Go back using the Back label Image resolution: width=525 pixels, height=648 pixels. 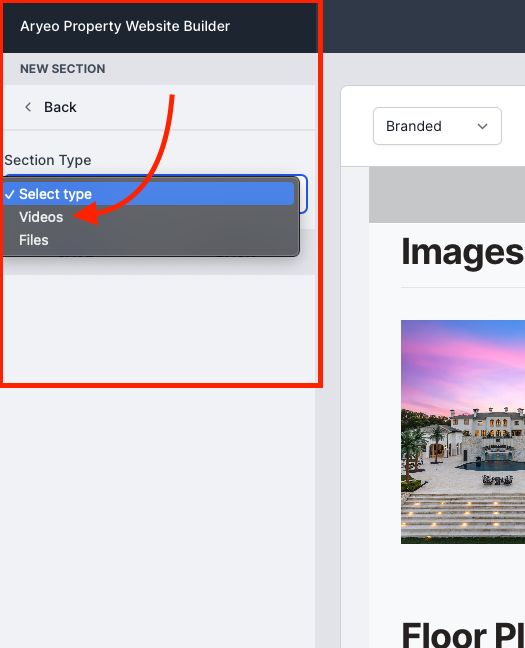pyautogui.click(x=60, y=107)
